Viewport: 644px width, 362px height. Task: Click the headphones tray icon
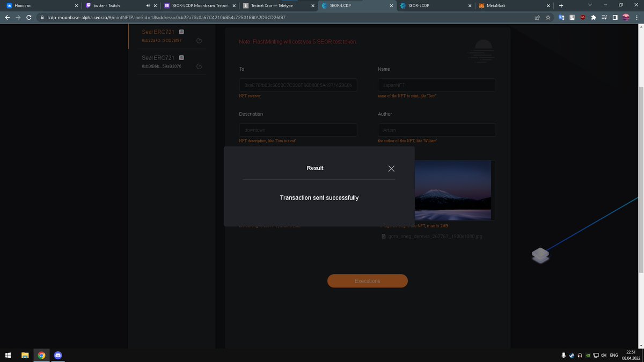pyautogui.click(x=580, y=356)
